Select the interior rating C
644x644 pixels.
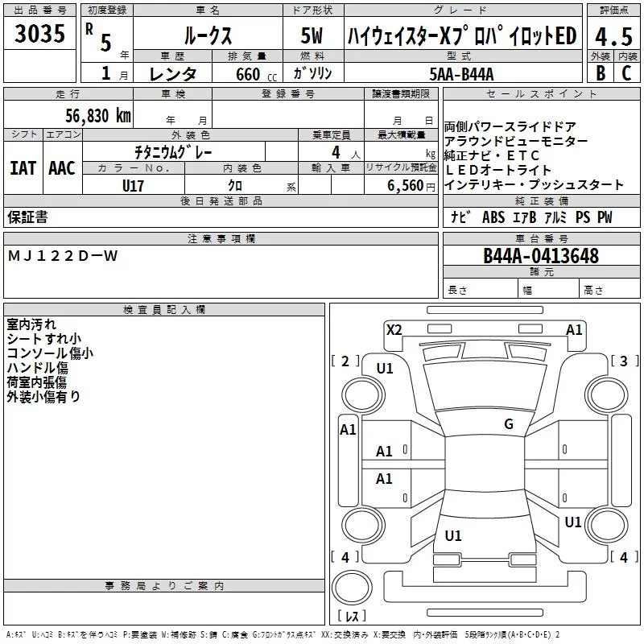(x=626, y=73)
